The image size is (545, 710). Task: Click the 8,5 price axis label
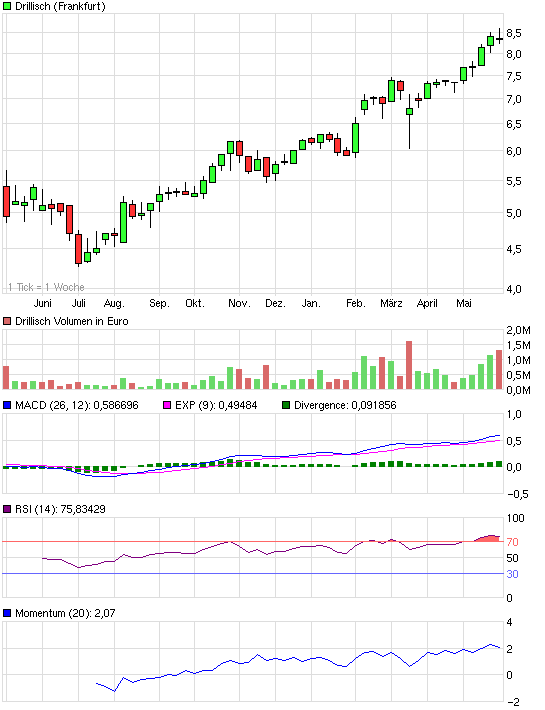tap(514, 33)
